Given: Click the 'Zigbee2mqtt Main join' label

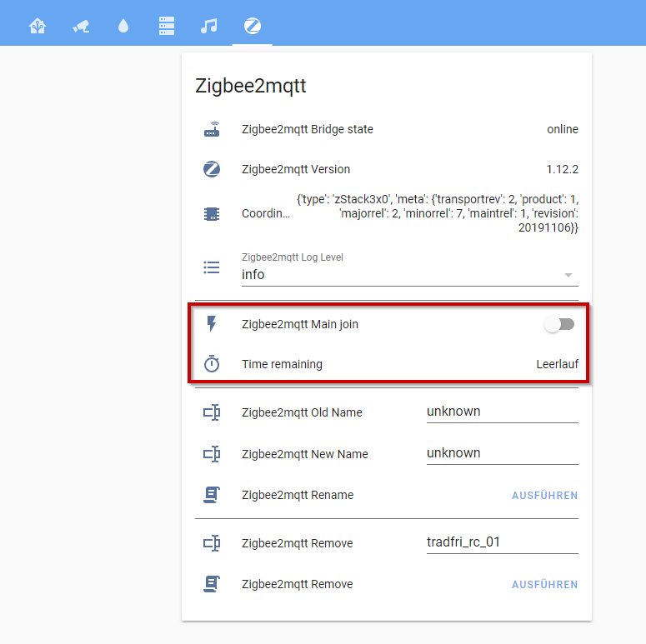Looking at the screenshot, I should click(300, 324).
